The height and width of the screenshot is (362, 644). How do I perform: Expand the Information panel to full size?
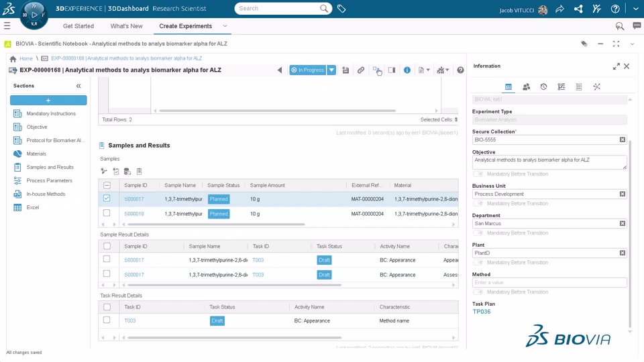coord(616,66)
